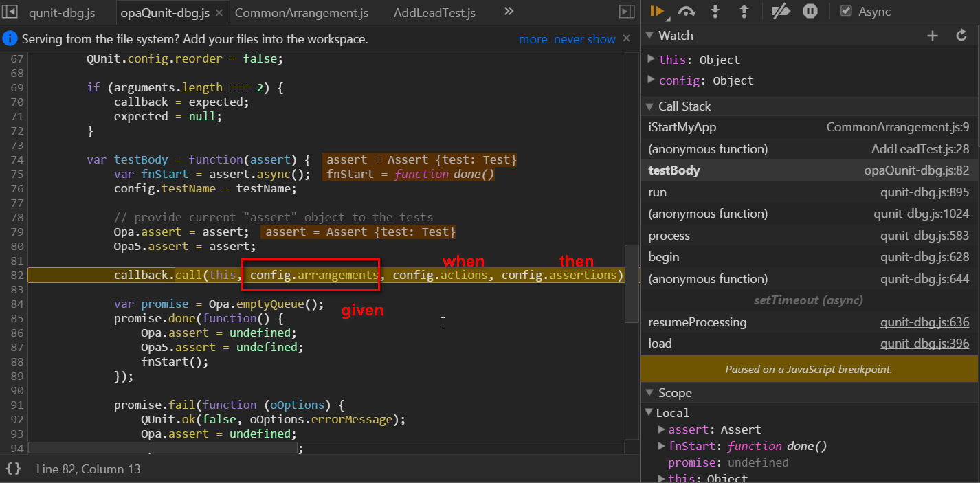
Task: Toggle pause on exceptions button
Action: point(810,11)
